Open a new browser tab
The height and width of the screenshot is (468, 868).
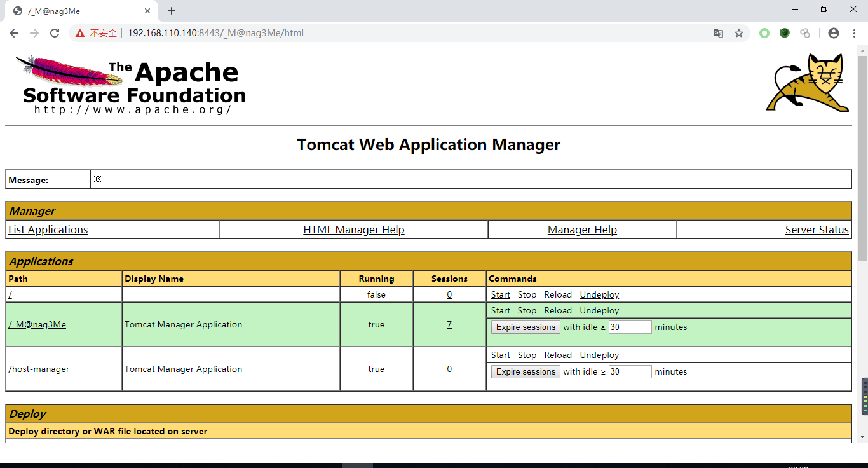(x=172, y=11)
